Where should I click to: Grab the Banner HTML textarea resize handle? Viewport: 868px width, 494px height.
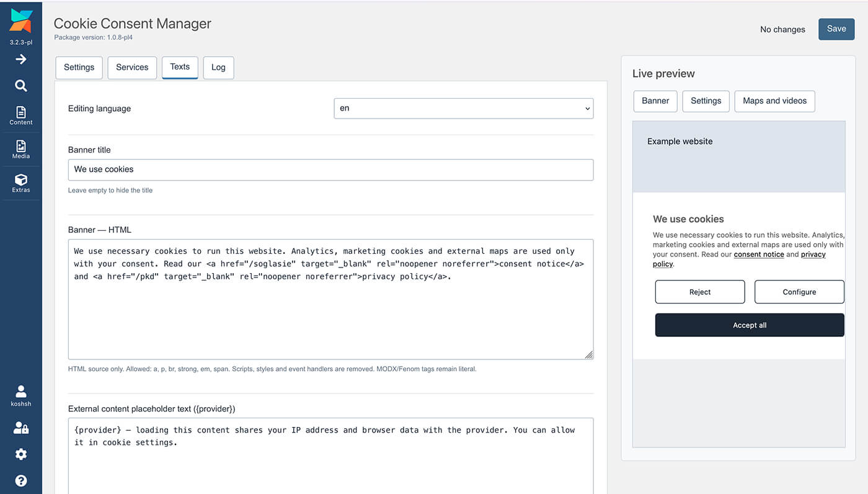[x=588, y=355]
